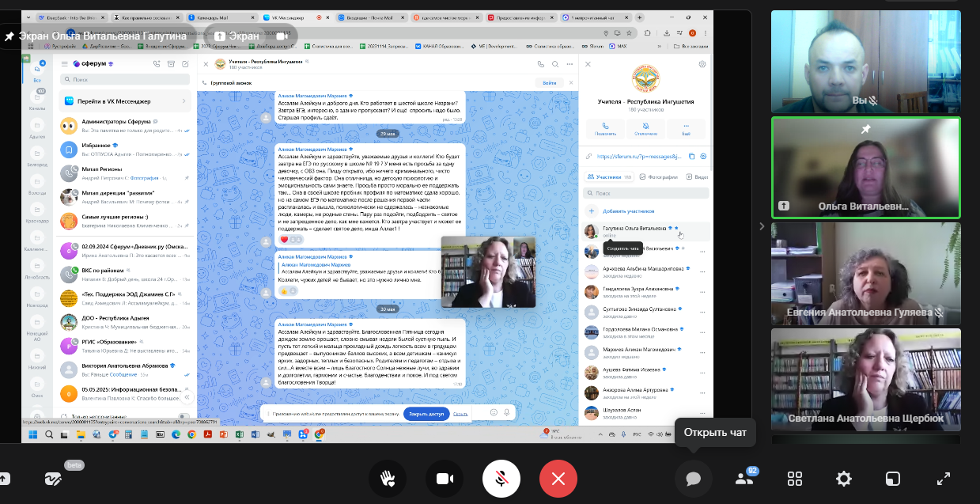980x504 pixels.
Task: Open call settings gear icon
Action: click(844, 479)
